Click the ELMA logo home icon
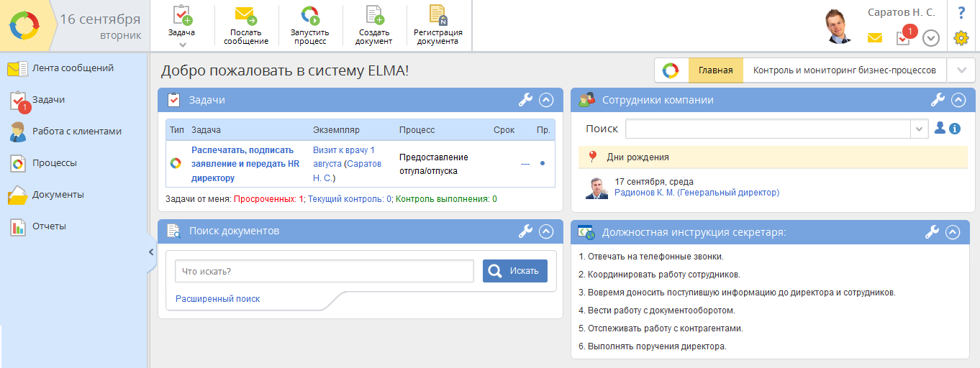980x368 pixels. 24,26
